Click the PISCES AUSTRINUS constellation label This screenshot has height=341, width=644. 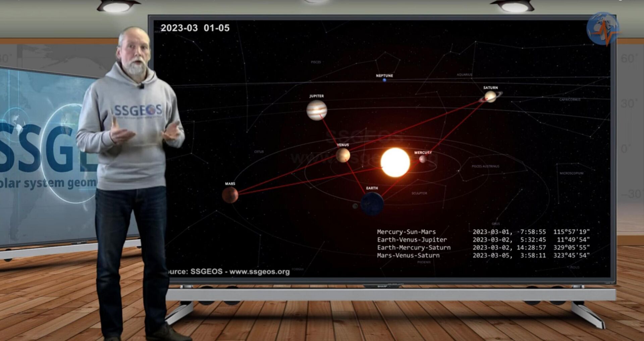click(x=485, y=166)
